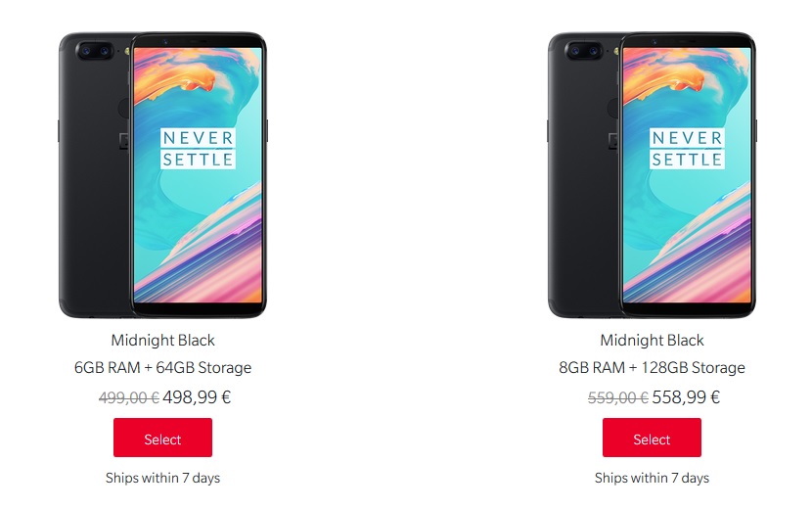
Task: Click the OnePlus logo on left phone's back
Action: (124, 141)
